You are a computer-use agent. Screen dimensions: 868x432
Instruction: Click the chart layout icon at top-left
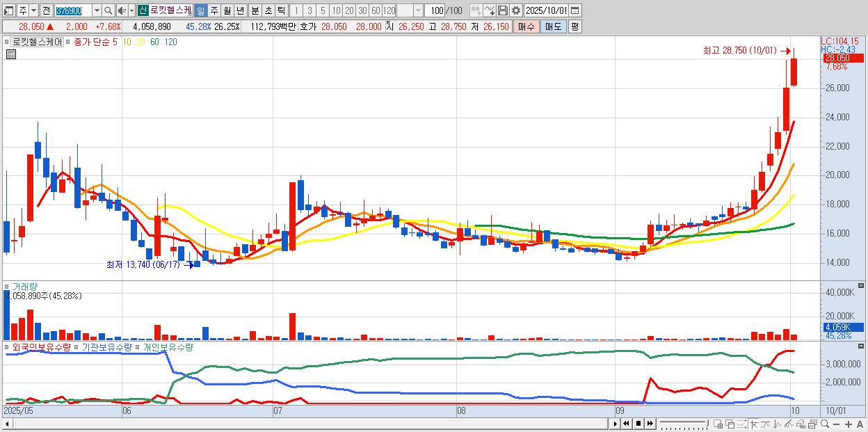coord(9,10)
